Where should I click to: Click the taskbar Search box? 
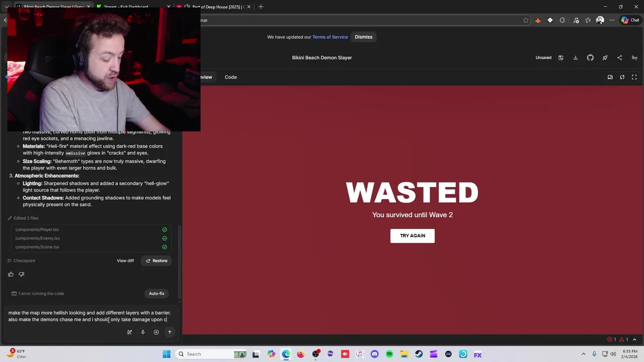pyautogui.click(x=211, y=354)
